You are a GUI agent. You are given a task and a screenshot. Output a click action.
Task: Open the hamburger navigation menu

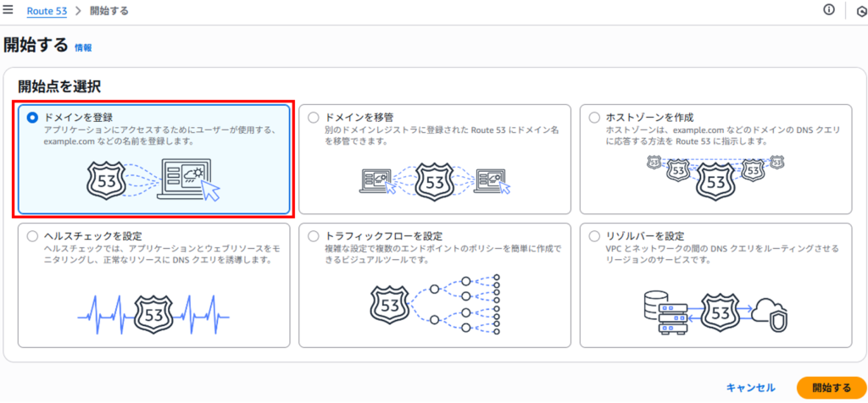click(8, 10)
